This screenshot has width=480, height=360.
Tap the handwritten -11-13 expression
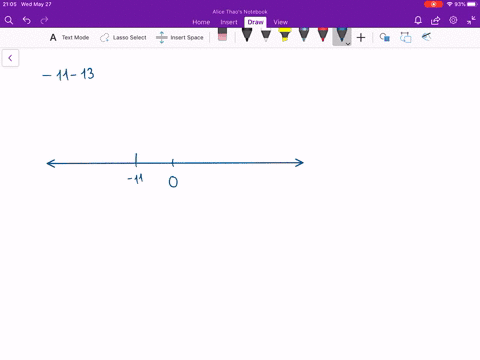[68, 74]
